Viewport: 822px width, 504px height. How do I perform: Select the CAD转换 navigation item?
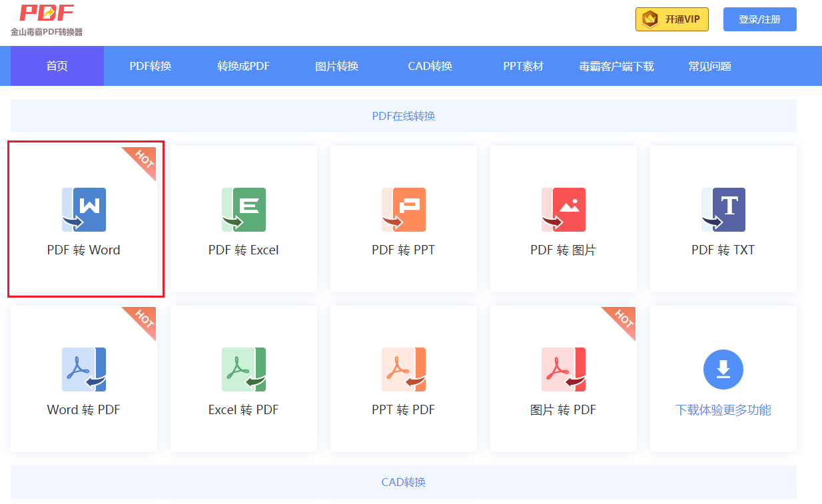(x=430, y=65)
